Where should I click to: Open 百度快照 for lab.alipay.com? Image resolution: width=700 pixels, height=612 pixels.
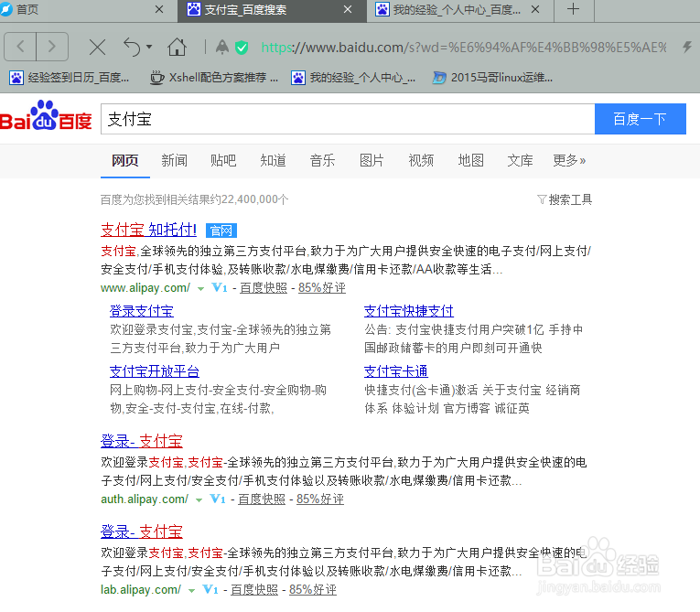(x=254, y=590)
